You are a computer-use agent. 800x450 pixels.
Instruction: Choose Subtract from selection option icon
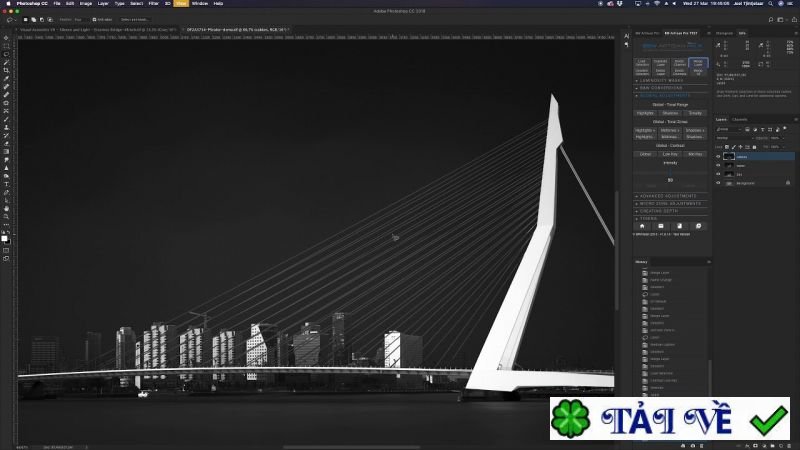tap(42, 19)
